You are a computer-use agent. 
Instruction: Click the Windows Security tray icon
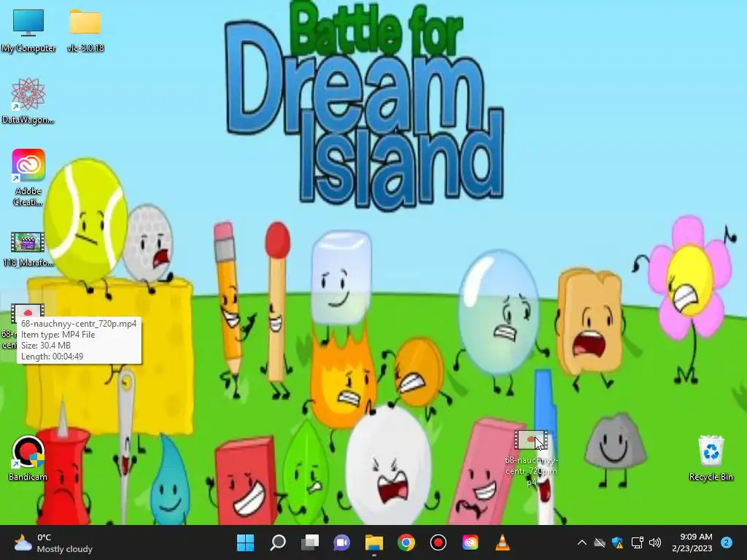point(617,542)
